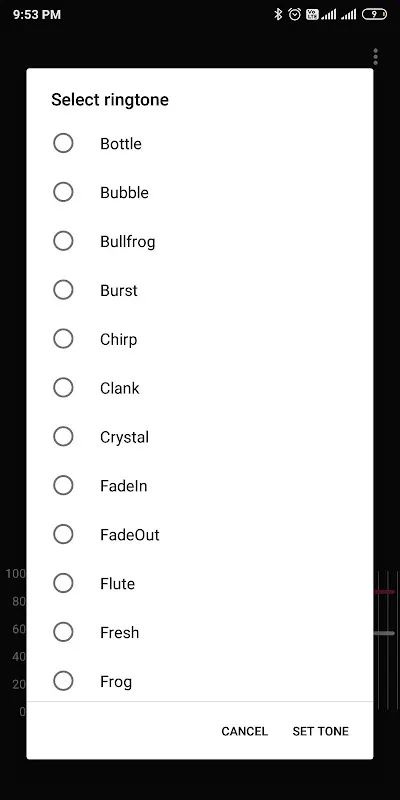Select the Bottle ringtone radio button
This screenshot has width=400, height=800.
(63, 143)
